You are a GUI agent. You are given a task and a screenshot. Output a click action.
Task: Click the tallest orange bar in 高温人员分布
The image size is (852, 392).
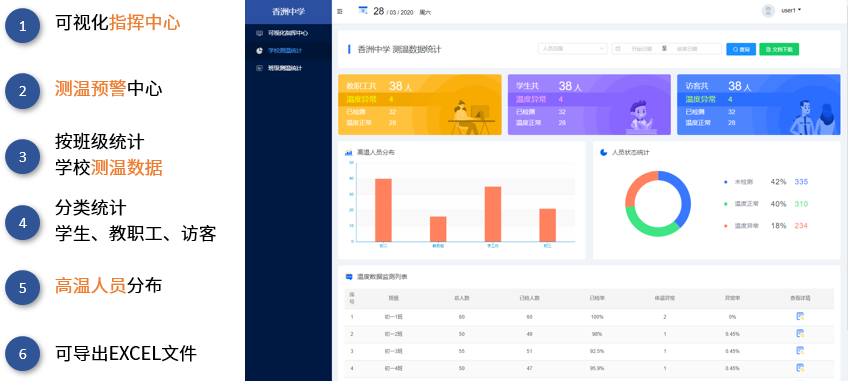pyautogui.click(x=383, y=210)
